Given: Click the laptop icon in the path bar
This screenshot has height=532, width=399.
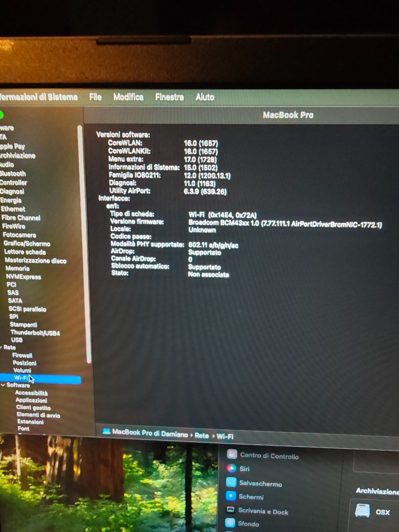Looking at the screenshot, I should pos(106,431).
